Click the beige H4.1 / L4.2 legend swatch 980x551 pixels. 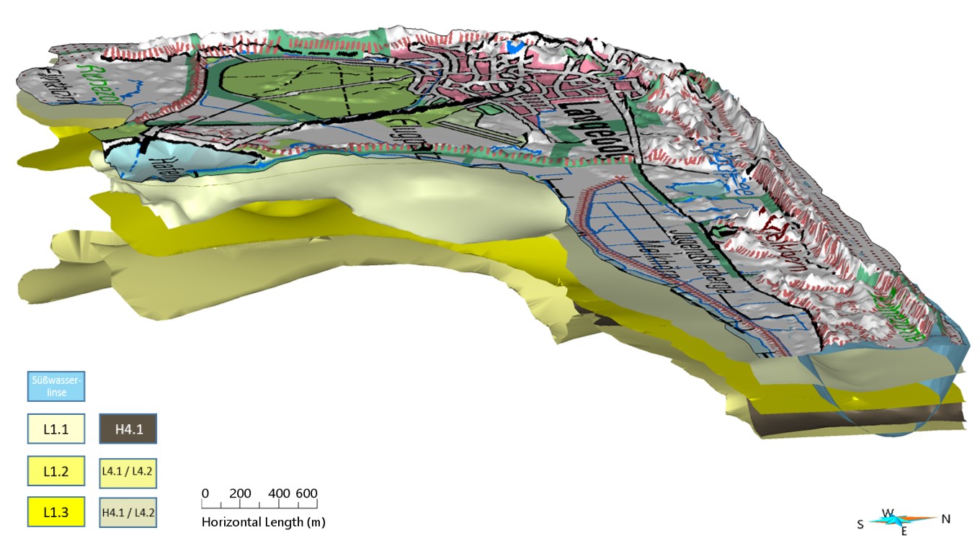pos(128,513)
